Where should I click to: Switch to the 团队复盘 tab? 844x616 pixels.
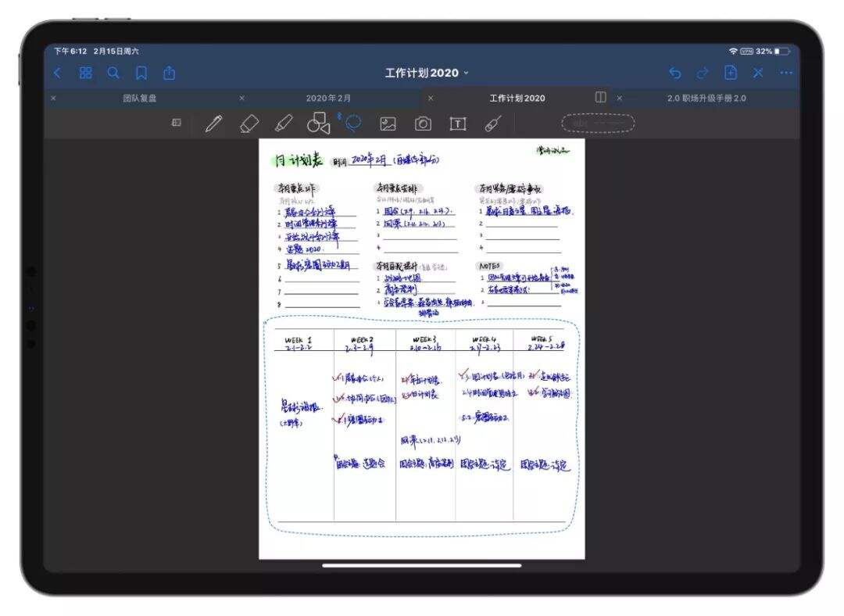pos(139,98)
